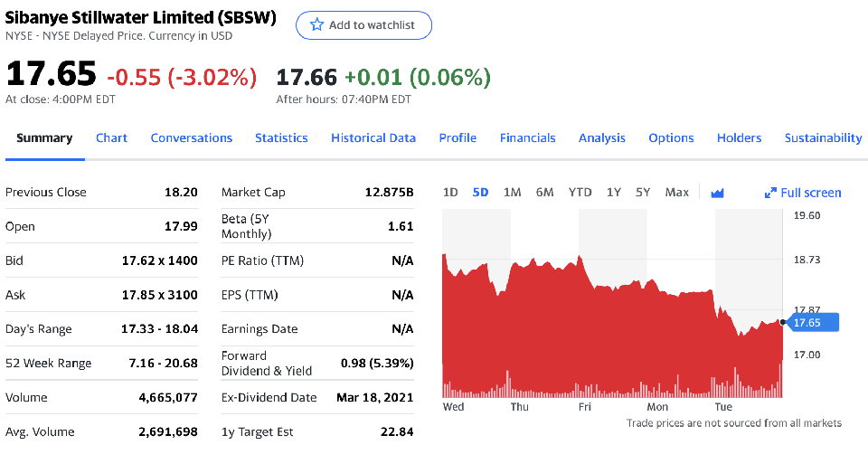This screenshot has width=868, height=464.
Task: Open the Summary tab
Action: tap(44, 137)
